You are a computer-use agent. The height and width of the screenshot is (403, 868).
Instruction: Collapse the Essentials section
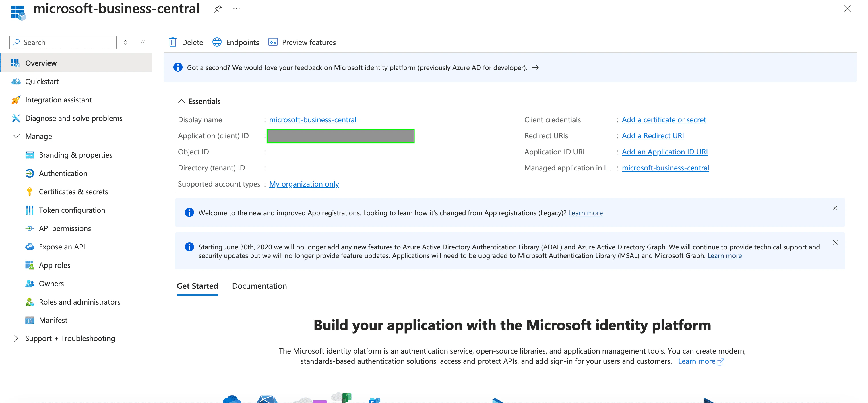181,101
